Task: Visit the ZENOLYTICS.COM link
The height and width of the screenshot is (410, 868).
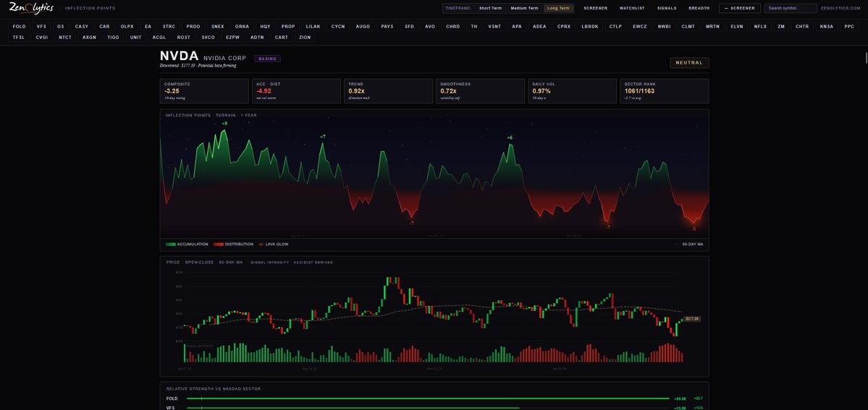Action: click(841, 8)
